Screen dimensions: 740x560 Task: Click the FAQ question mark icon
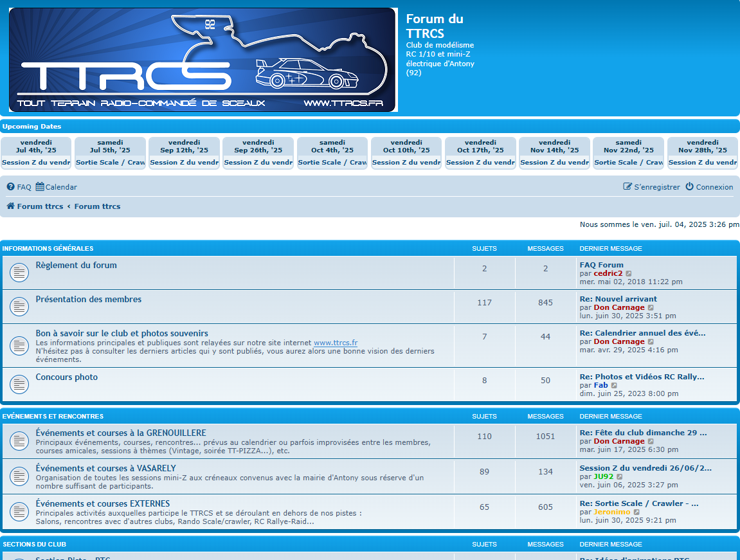point(11,187)
